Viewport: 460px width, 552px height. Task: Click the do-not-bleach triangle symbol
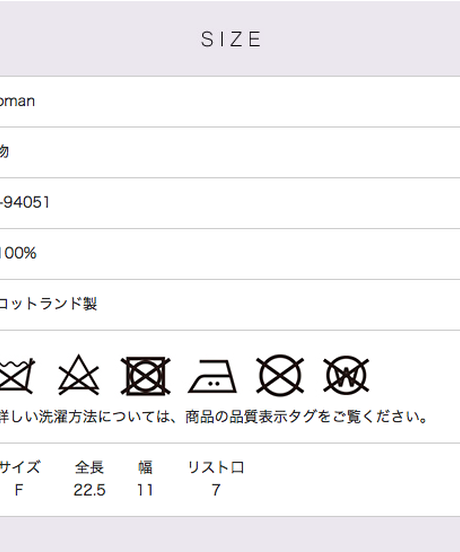[x=78, y=375]
